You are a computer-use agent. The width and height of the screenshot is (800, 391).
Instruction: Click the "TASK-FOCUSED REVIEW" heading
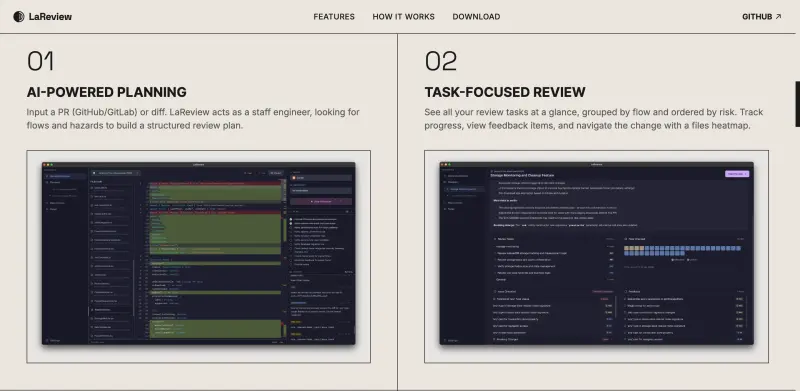click(x=505, y=92)
